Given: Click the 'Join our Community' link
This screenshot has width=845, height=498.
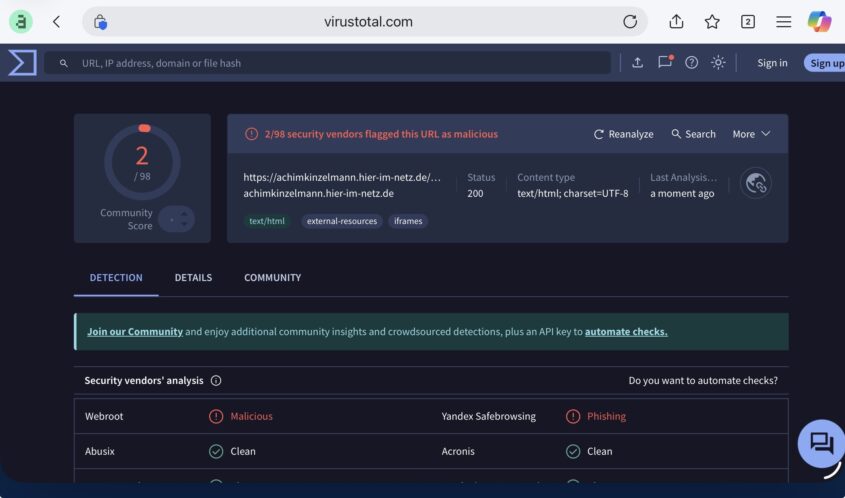Looking at the screenshot, I should (135, 332).
